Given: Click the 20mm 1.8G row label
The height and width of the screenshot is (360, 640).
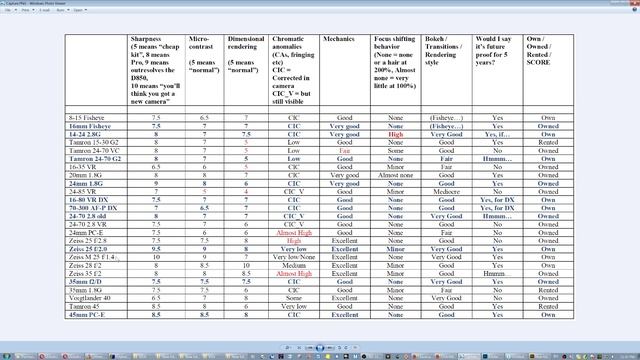Looking at the screenshot, I should [86, 175].
